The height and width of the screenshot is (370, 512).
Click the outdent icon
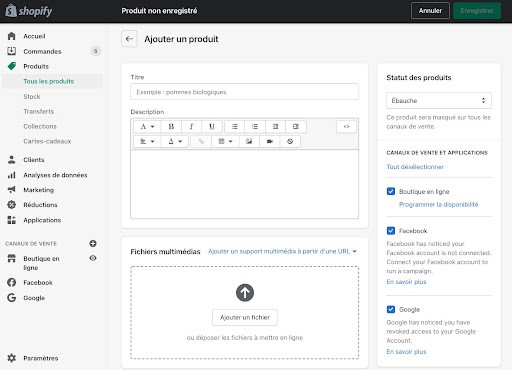(x=275, y=127)
